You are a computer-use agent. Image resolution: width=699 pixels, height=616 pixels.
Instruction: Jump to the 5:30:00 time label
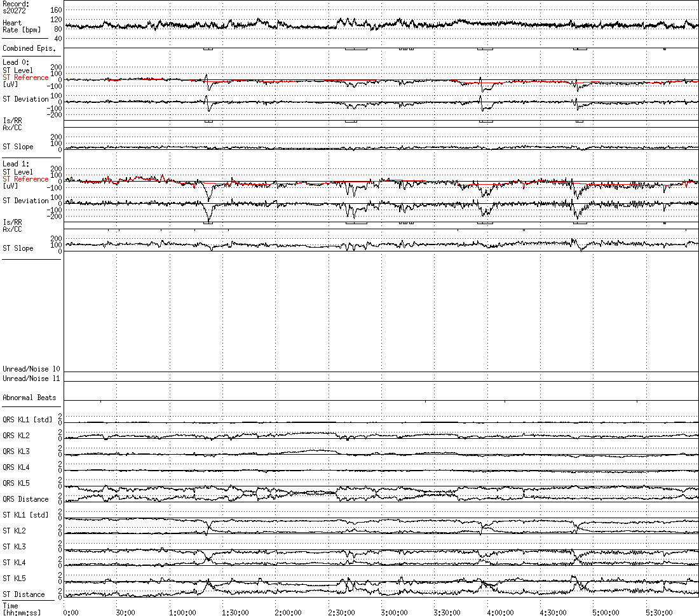658,613
